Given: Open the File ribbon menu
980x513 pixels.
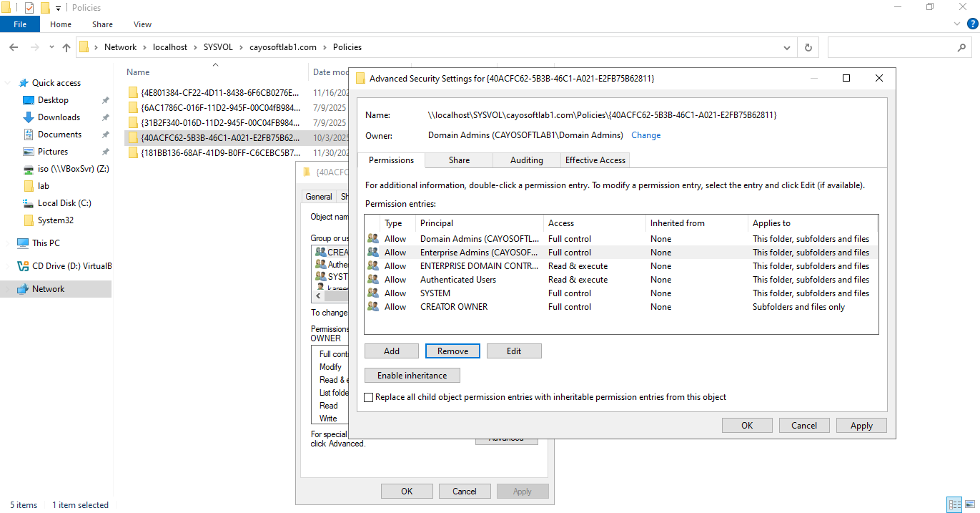Looking at the screenshot, I should (x=20, y=24).
